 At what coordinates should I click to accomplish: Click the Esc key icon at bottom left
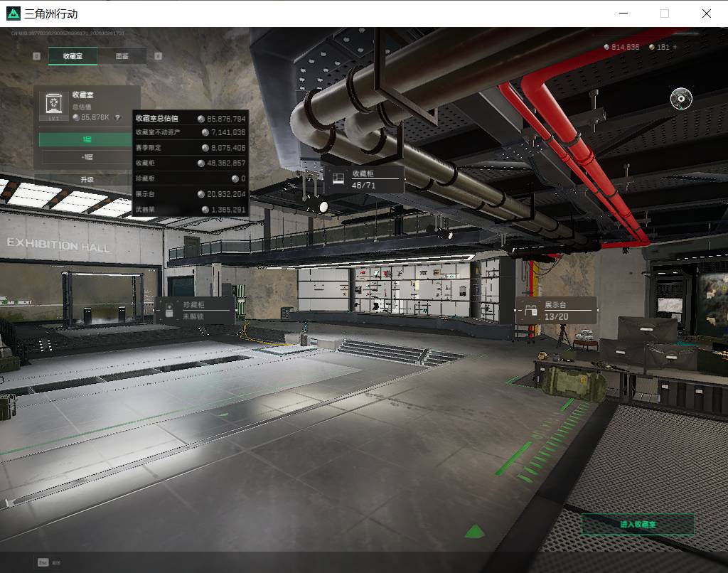click(43, 562)
